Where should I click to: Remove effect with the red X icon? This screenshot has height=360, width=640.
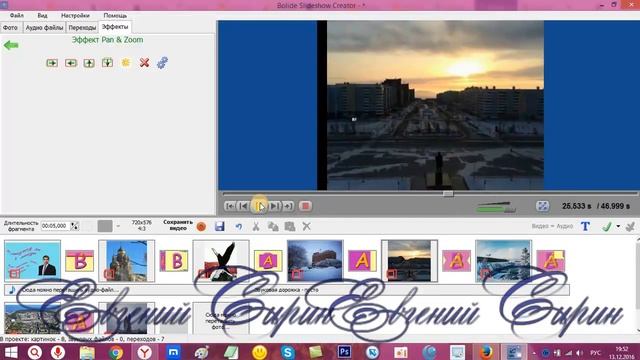click(x=144, y=63)
